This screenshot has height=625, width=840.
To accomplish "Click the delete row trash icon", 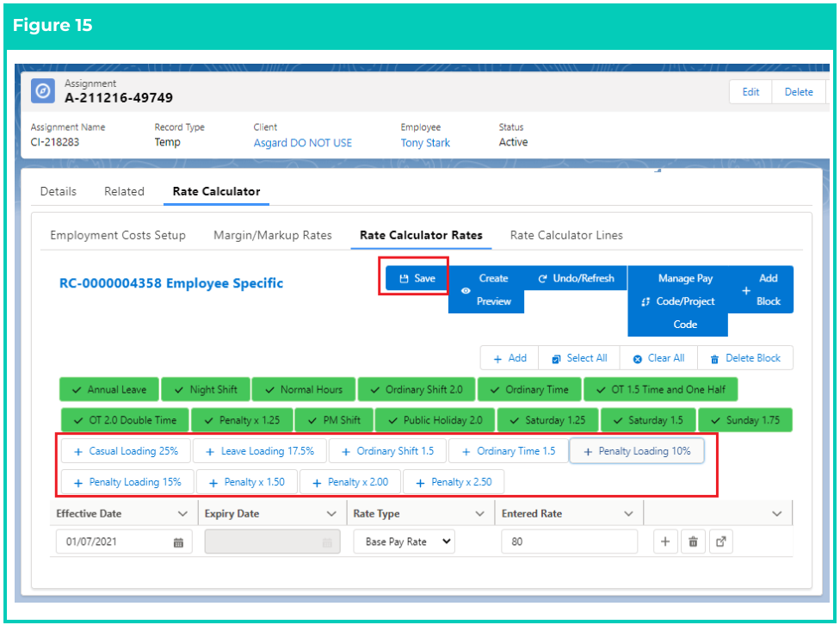I will [693, 541].
